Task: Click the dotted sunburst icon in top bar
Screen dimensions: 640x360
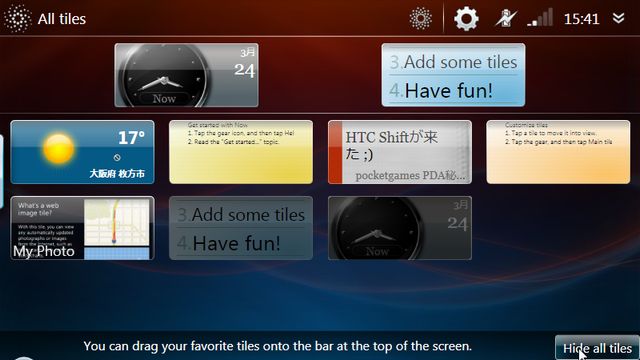Action: pos(420,18)
